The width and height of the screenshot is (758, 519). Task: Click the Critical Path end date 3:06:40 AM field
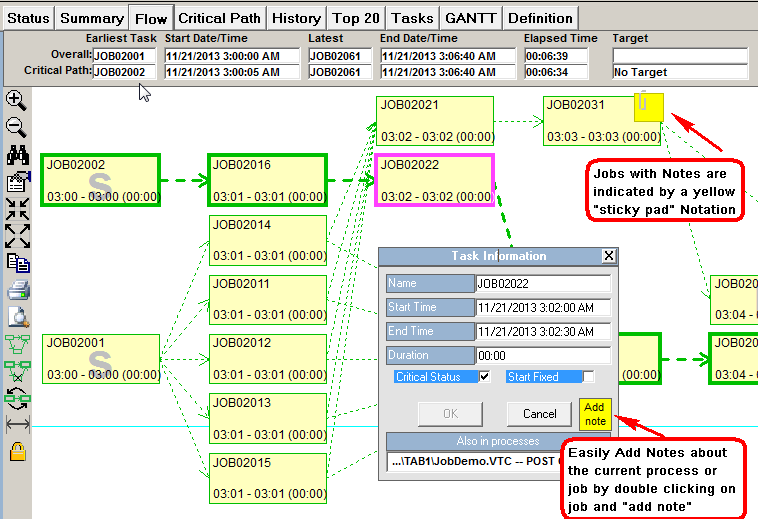[x=448, y=72]
